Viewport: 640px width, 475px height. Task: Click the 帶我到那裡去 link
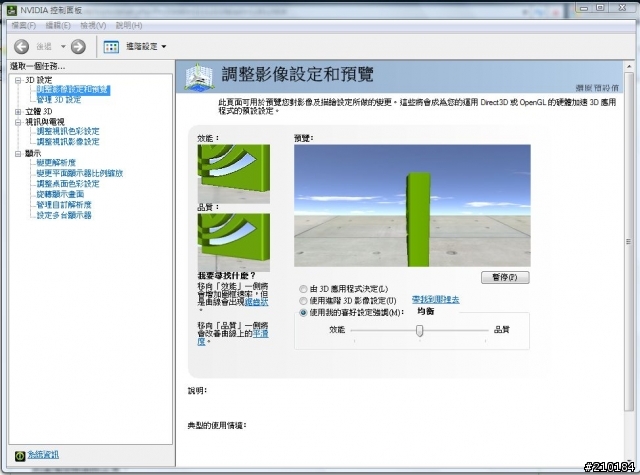click(x=436, y=300)
